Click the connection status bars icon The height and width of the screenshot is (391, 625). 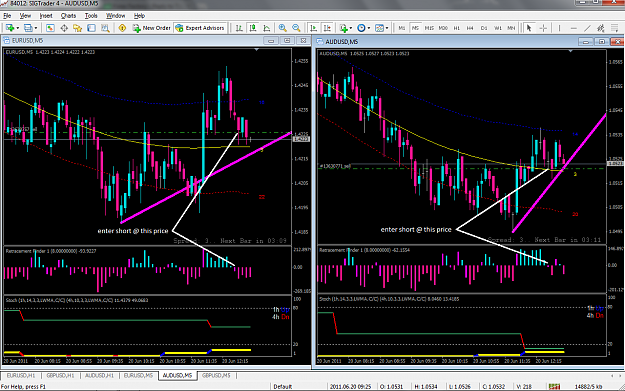(554, 387)
